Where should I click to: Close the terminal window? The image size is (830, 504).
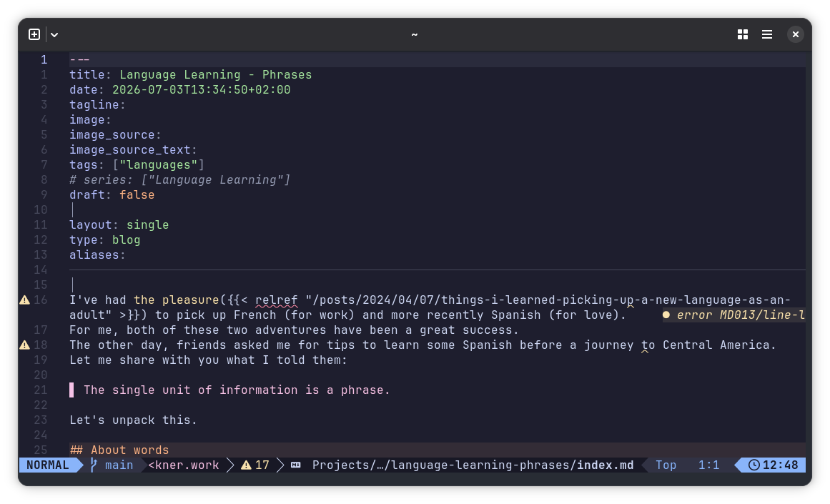pos(795,34)
